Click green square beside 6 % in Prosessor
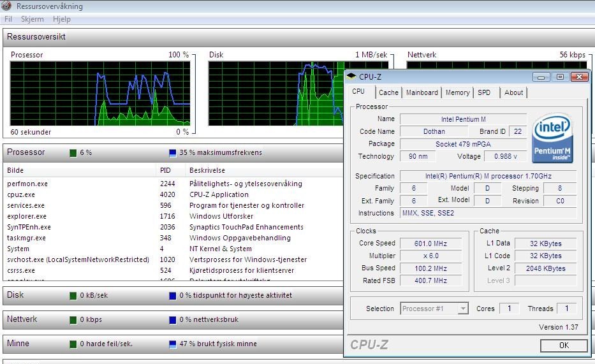 click(73, 153)
